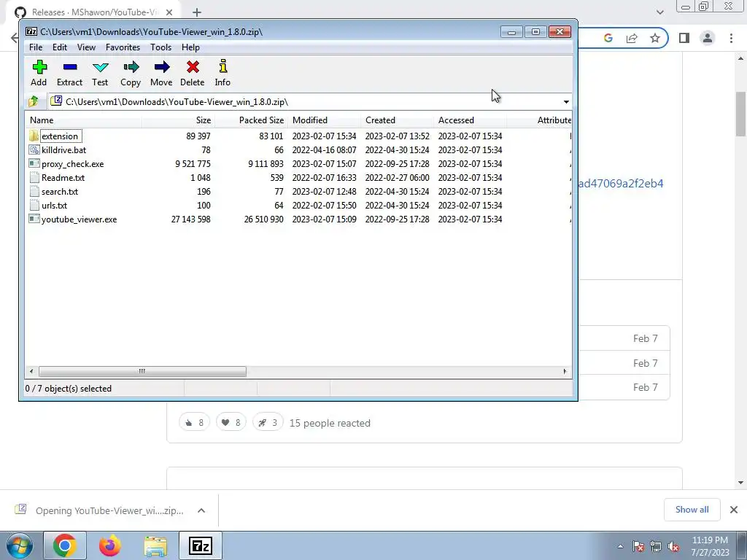Expand the download item options chevron
The width and height of the screenshot is (747, 560).
tap(201, 510)
